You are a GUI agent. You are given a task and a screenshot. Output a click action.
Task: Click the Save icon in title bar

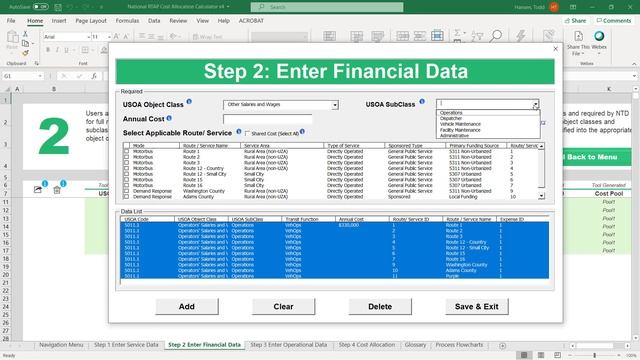[58, 7]
